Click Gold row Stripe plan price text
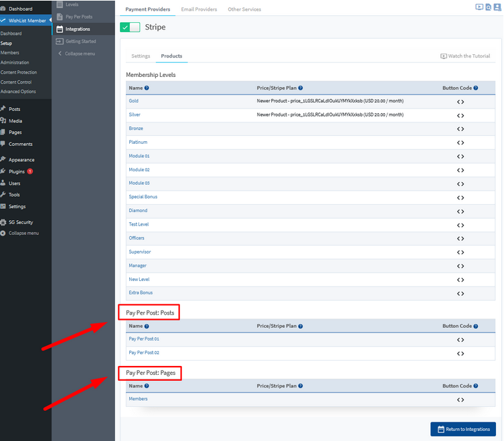504x441 pixels. [x=330, y=101]
